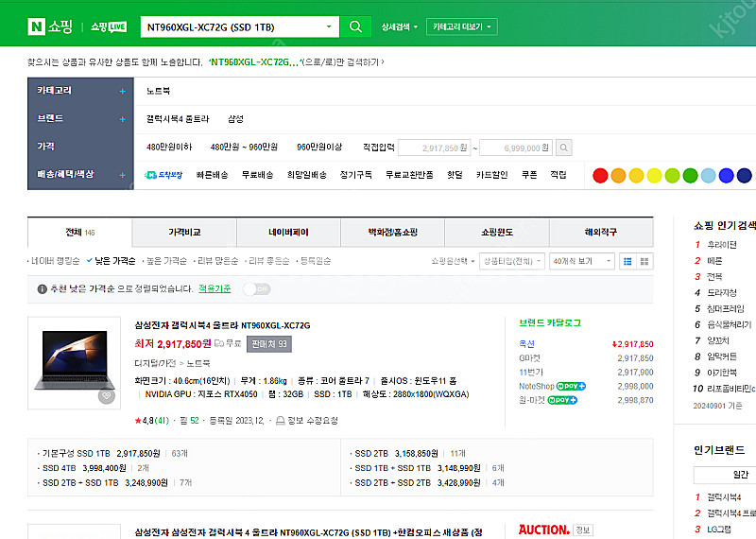Pick the orange color swatch
Screen dimensions: 756x539
tap(618, 176)
